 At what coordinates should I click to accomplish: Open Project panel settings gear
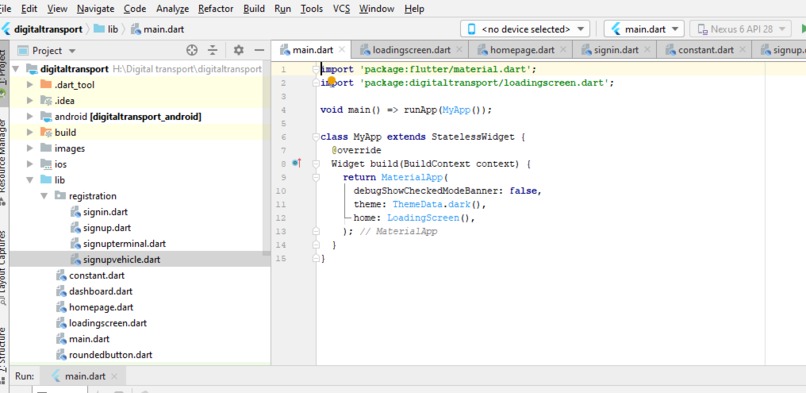pyautogui.click(x=238, y=50)
